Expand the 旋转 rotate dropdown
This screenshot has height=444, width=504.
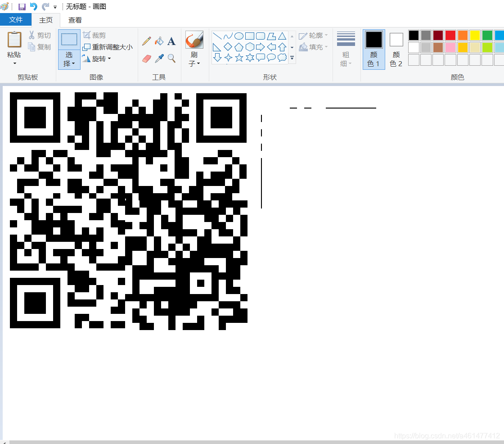(96, 59)
